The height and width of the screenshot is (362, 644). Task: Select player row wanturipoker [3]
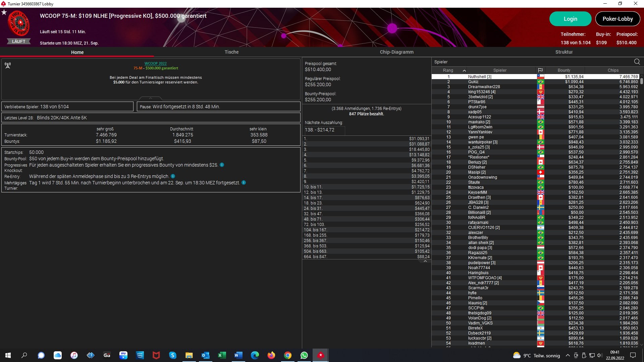point(535,142)
